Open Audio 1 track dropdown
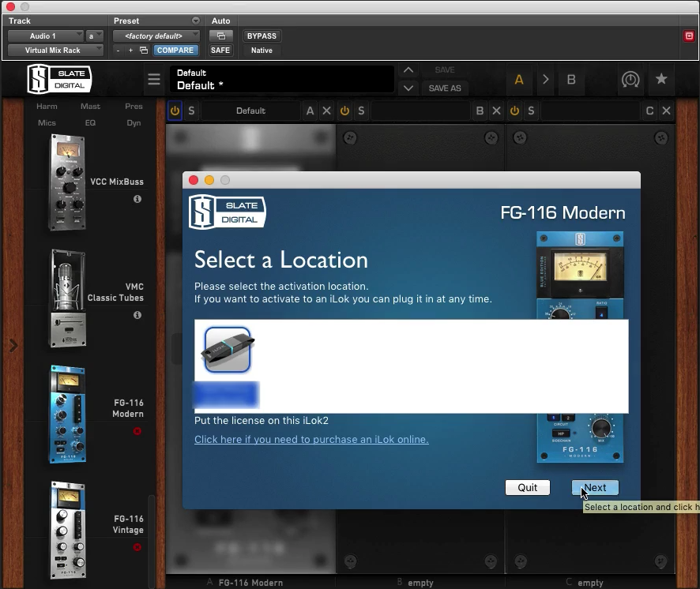The height and width of the screenshot is (589, 700). (x=46, y=36)
